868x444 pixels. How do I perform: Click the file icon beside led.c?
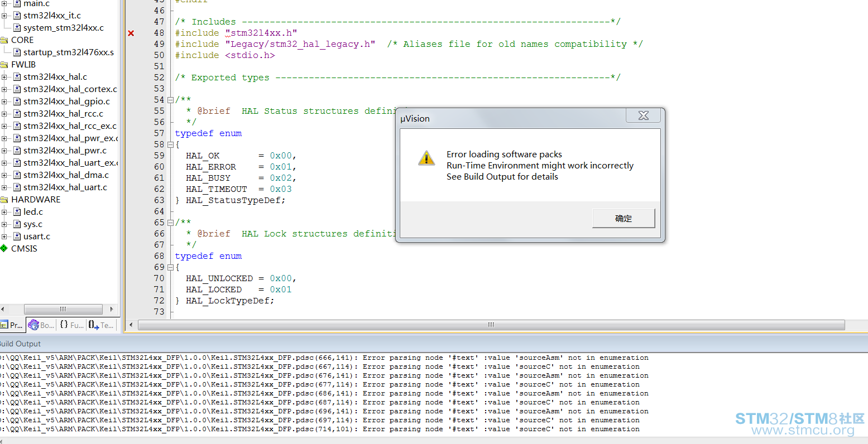[x=17, y=212]
